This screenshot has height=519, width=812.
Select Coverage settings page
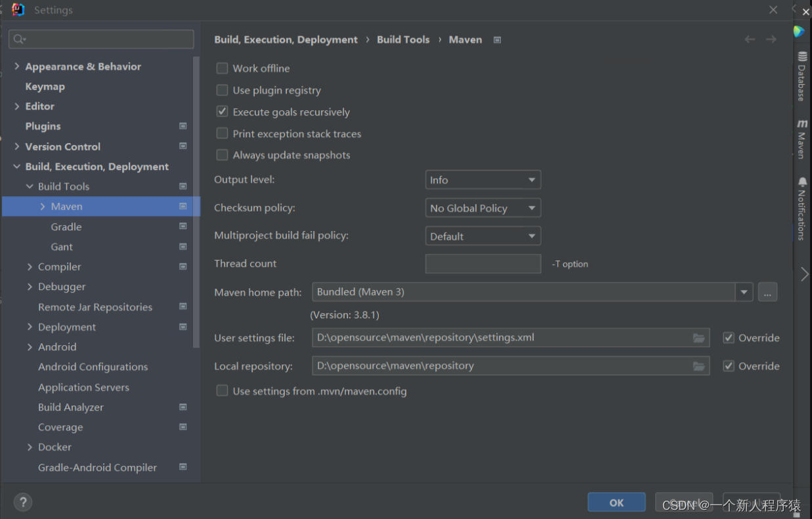(60, 427)
